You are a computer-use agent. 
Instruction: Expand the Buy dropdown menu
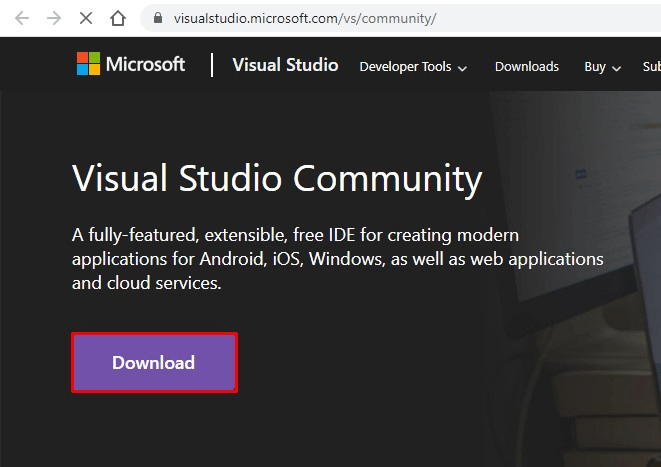(602, 67)
